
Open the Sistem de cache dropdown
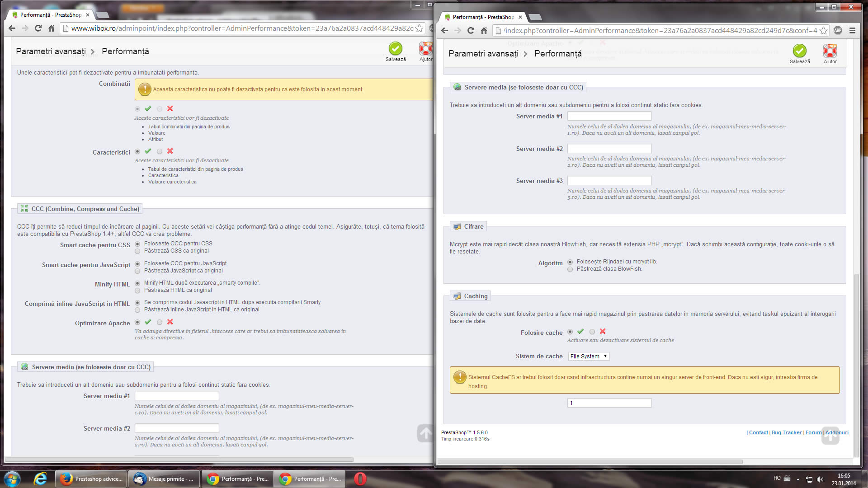point(589,357)
